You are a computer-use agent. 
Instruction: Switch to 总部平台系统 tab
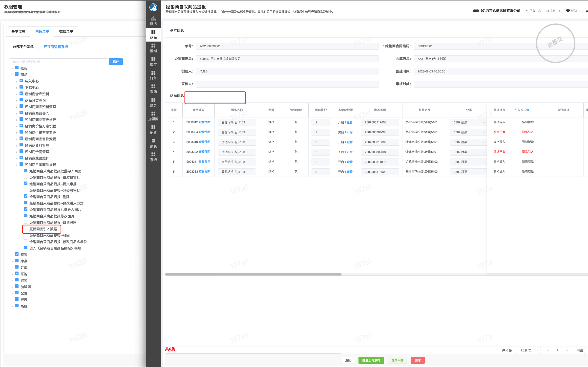click(23, 47)
